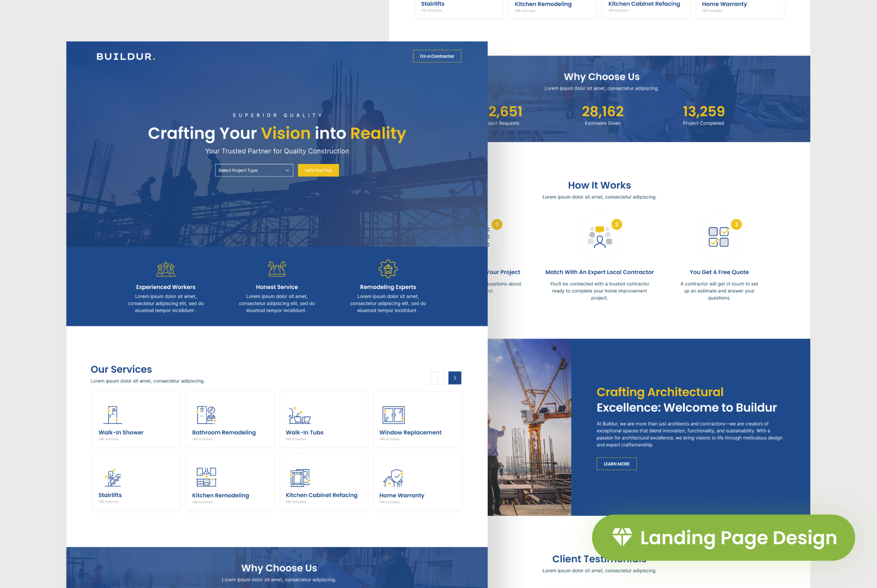Click the Honest Service hardhat icon
Image resolution: width=877 pixels, height=588 pixels.
277,269
